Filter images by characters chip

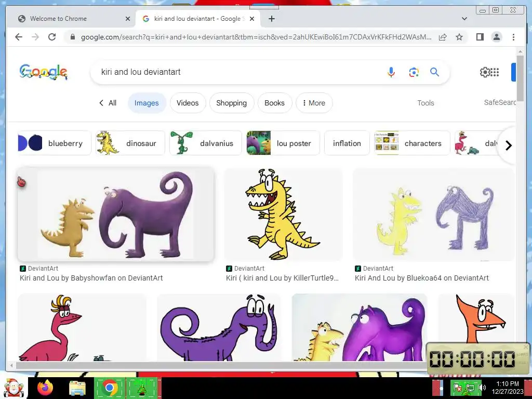coord(412,143)
